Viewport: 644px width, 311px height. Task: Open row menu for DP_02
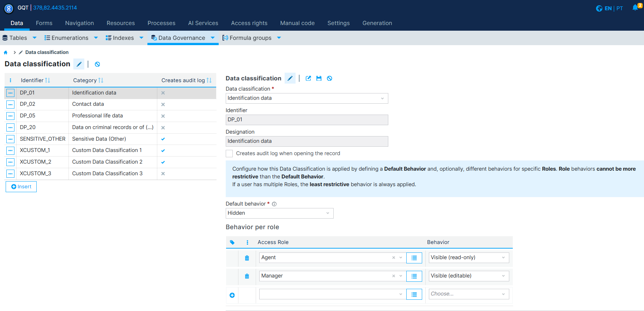(11, 104)
